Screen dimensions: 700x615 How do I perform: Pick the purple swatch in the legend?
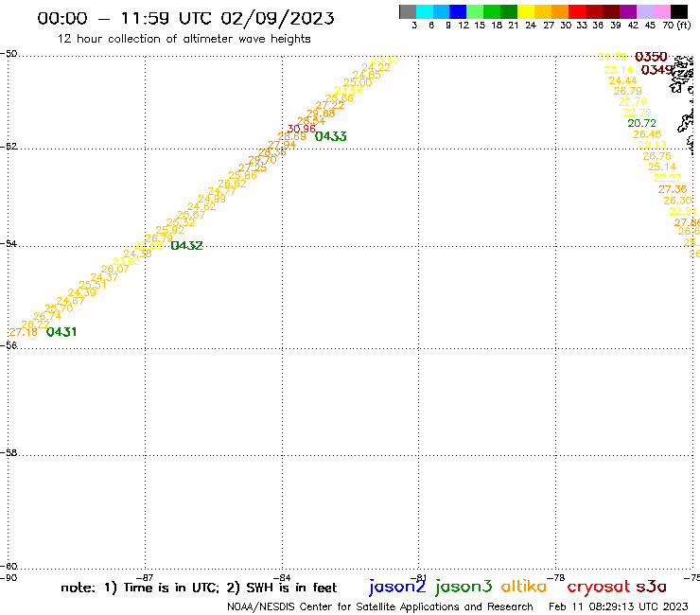tap(628, 11)
